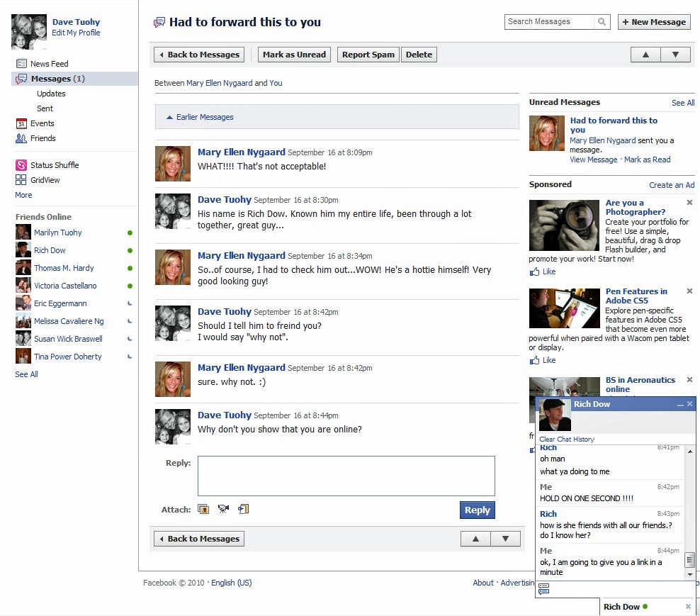Open Pen Features in Adobe CS5 ad title

pyautogui.click(x=636, y=296)
